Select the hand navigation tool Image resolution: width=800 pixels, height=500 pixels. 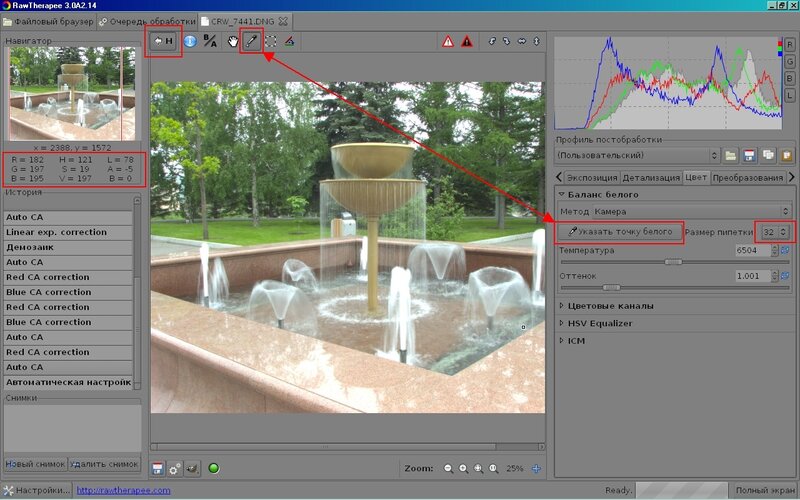click(233, 41)
